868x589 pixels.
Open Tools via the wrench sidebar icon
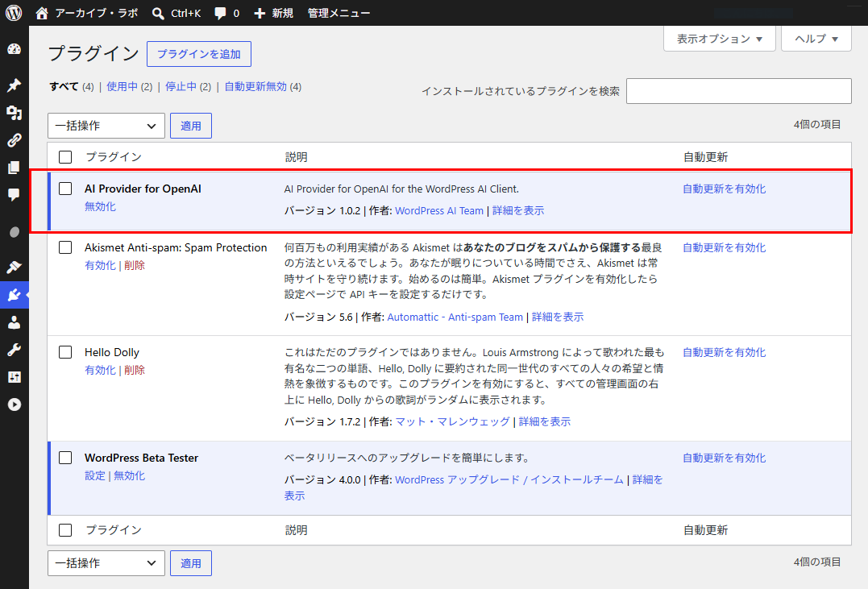pyautogui.click(x=14, y=350)
